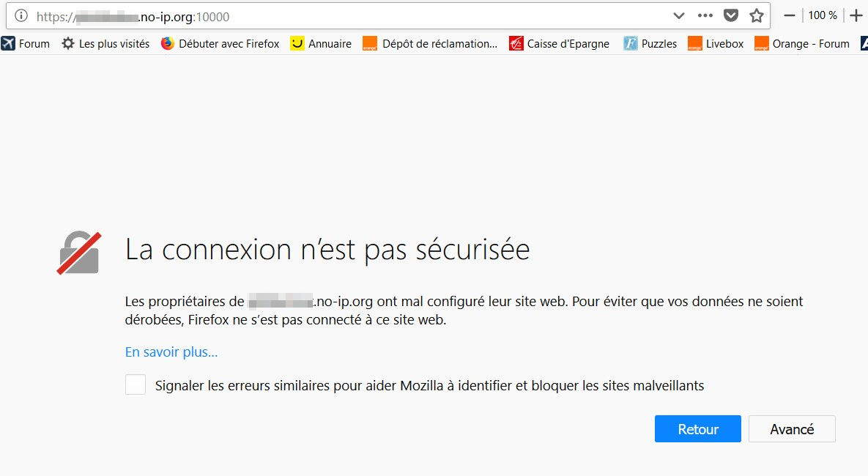Open the Caisse d'Epargne bookmark
868x476 pixels.
[x=560, y=44]
